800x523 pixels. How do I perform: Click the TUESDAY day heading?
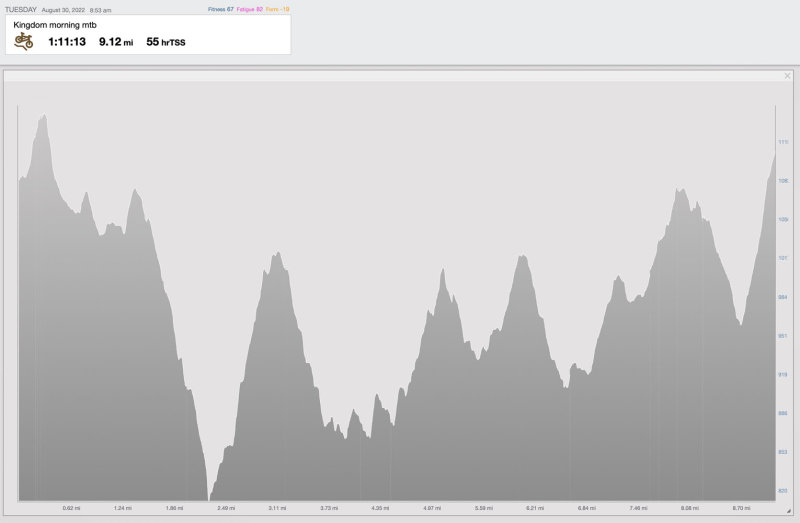point(21,10)
